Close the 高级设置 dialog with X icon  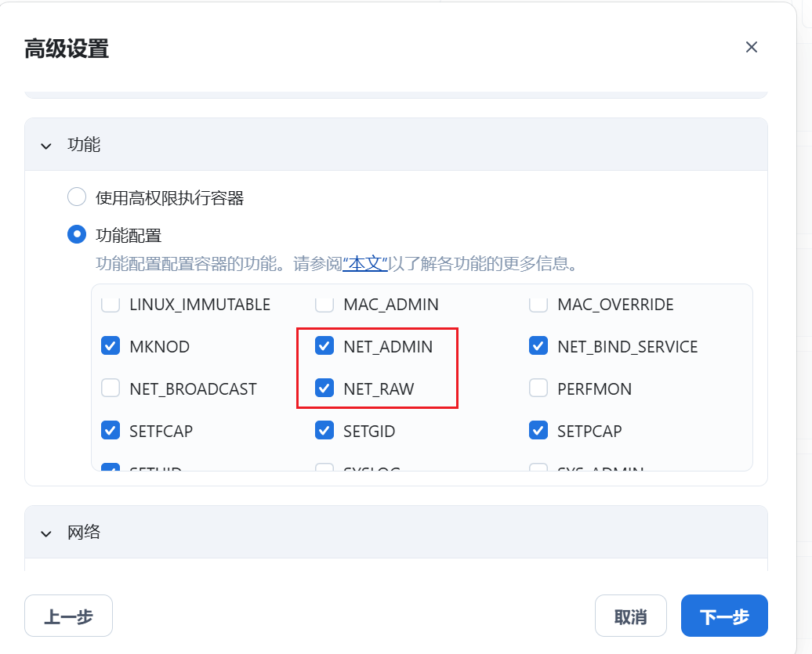751,48
